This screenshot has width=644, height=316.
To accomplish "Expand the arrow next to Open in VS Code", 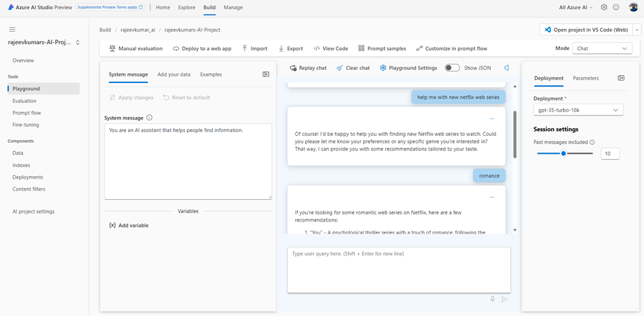I will [637, 30].
